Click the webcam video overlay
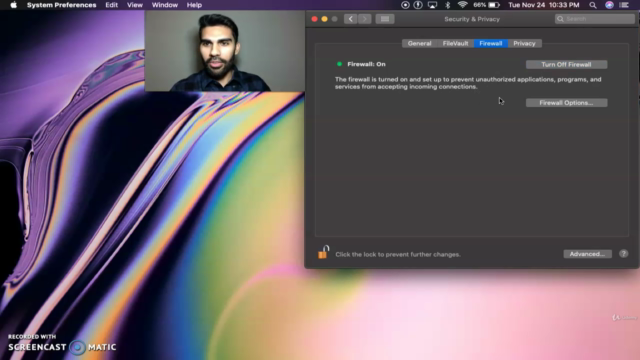Screen dimensions: 640x360 coord(225,51)
